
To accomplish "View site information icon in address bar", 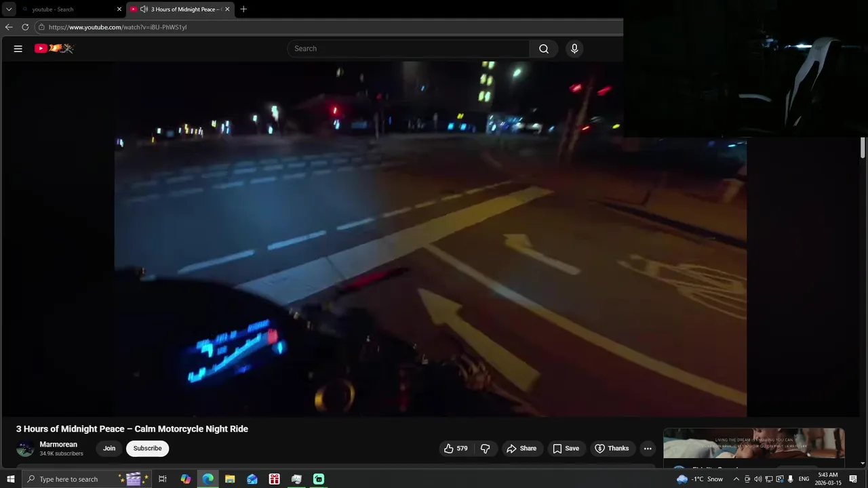I will pyautogui.click(x=41, y=27).
